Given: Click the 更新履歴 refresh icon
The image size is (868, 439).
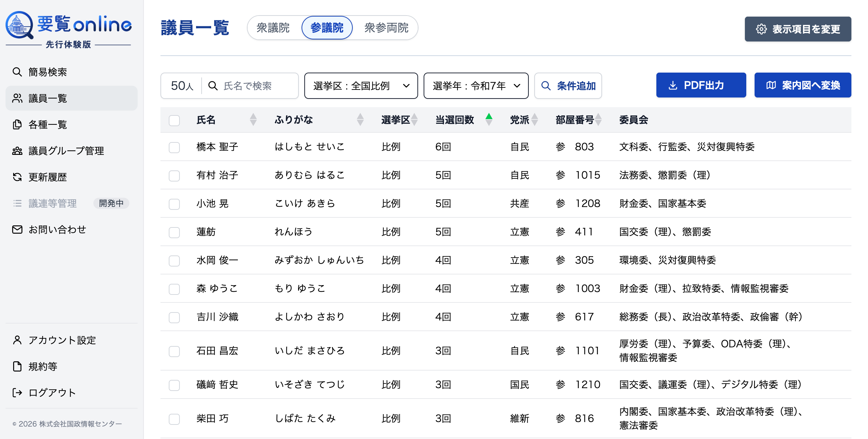Looking at the screenshot, I should point(17,177).
